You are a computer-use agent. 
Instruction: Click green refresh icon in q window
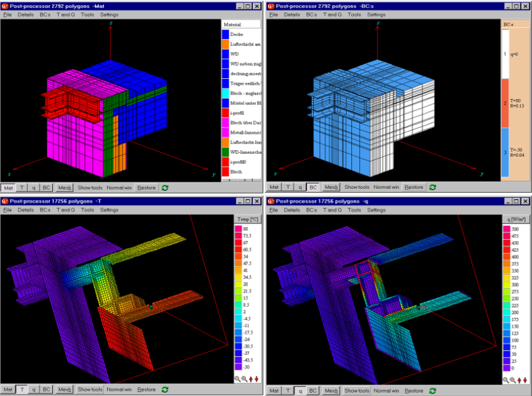[433, 391]
